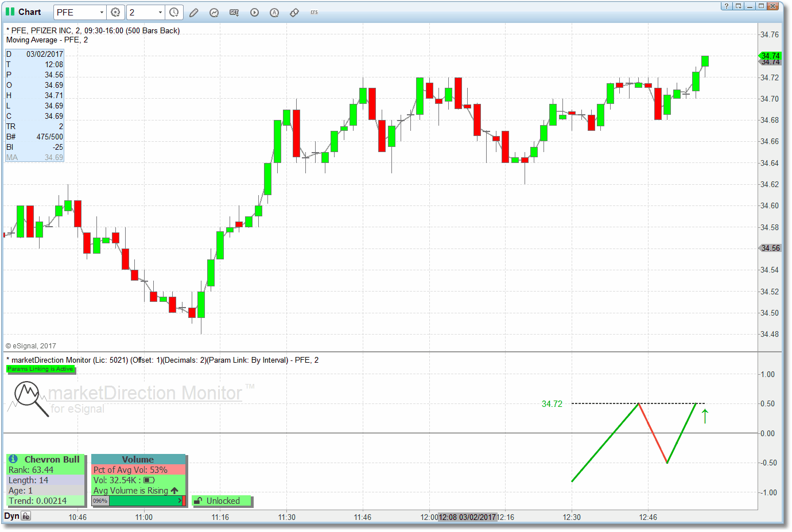Click the eSignal, 2017 copyright text
The image size is (792, 532).
(31, 346)
